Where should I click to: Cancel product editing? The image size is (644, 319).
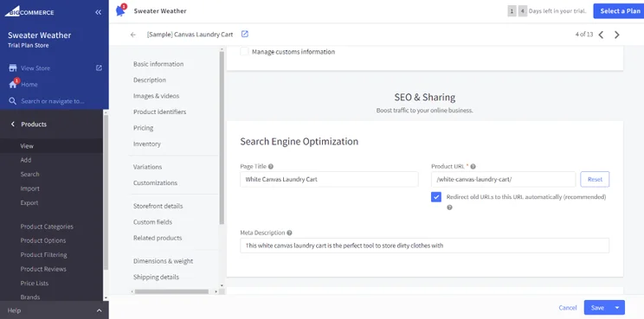[x=568, y=308]
